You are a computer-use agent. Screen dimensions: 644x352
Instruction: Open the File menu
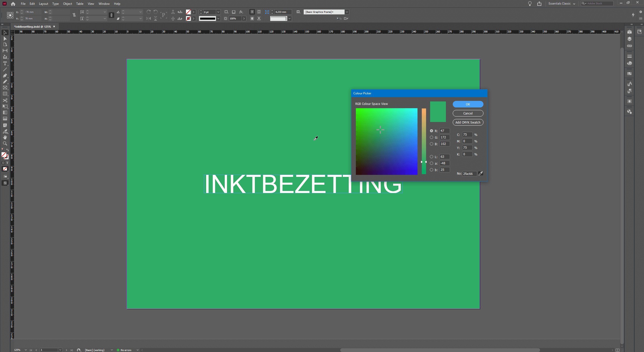pyautogui.click(x=23, y=4)
